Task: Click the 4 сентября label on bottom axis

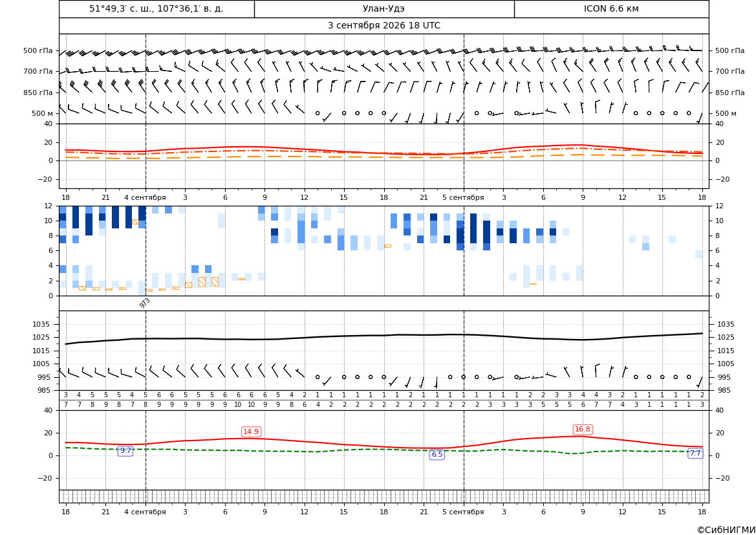Action: [x=145, y=512]
